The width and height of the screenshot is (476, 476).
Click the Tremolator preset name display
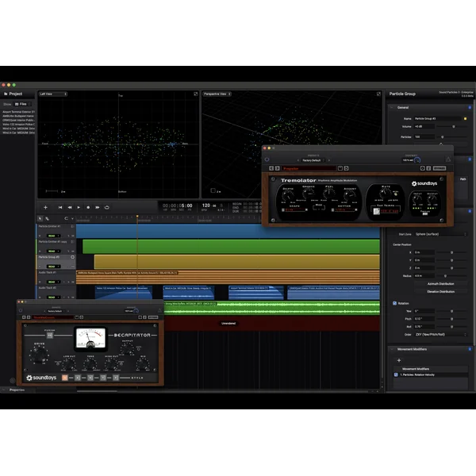309,168
